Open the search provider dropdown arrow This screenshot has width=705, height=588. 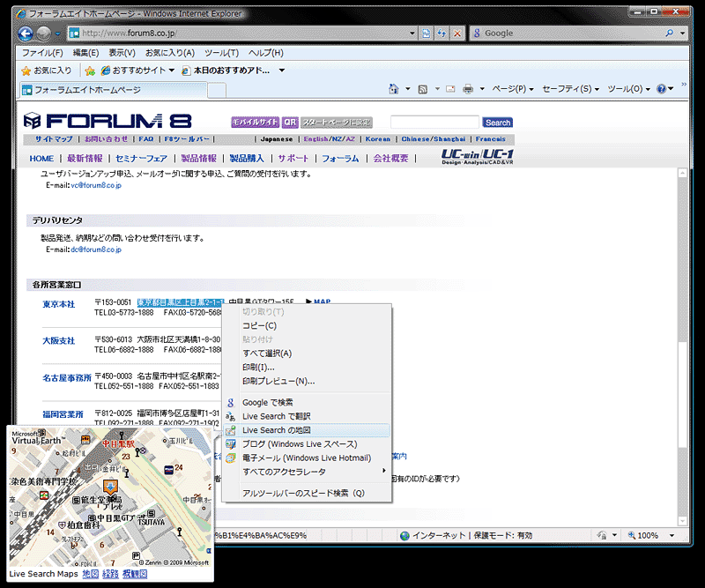(682, 33)
